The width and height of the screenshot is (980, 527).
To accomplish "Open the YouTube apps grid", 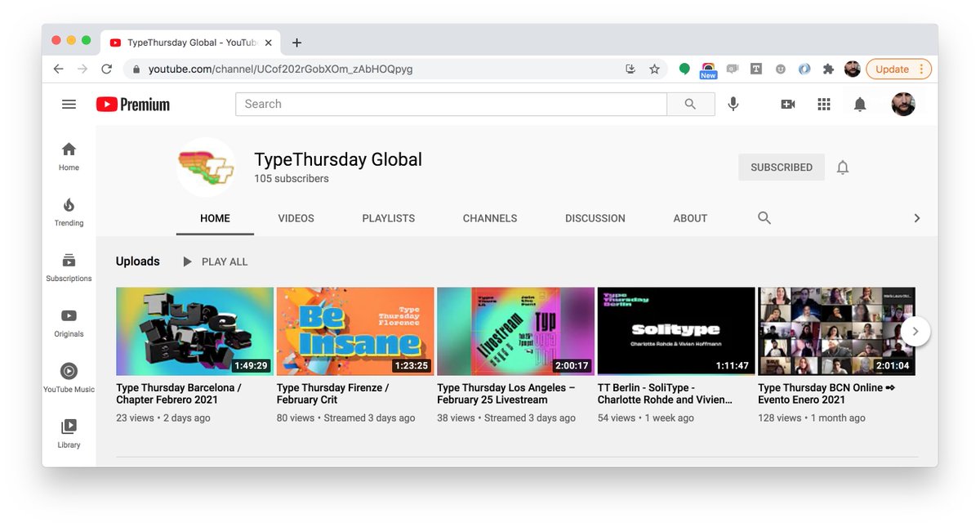I will (824, 105).
